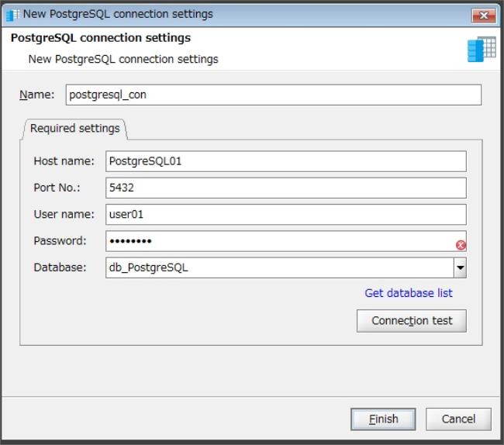The height and width of the screenshot is (445, 504).
Task: Run the Connection test button
Action: pos(412,321)
